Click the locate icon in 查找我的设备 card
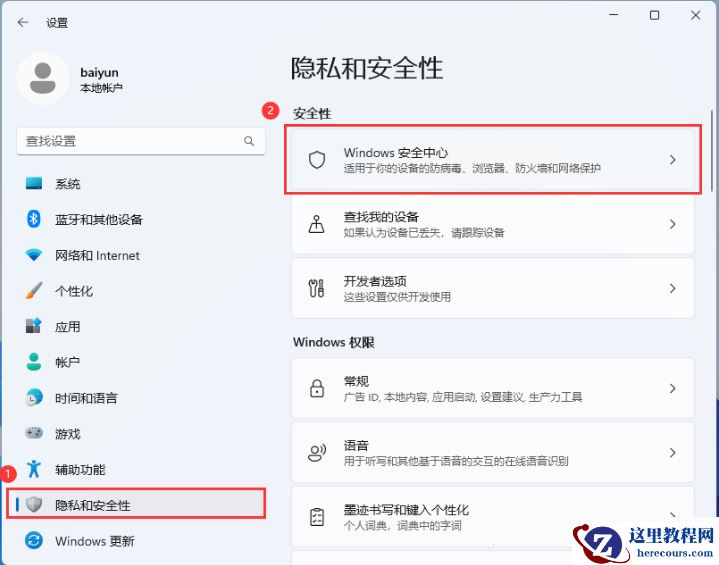This screenshot has height=565, width=719. click(317, 224)
